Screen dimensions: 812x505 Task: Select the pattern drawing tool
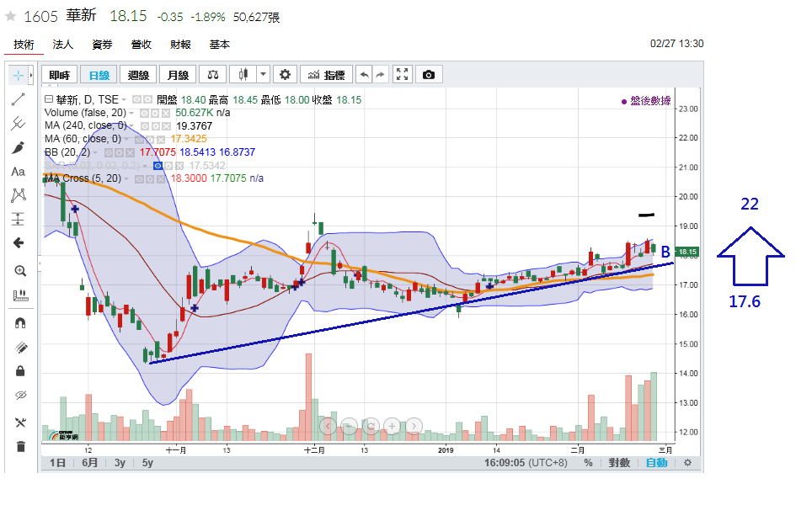(19, 195)
